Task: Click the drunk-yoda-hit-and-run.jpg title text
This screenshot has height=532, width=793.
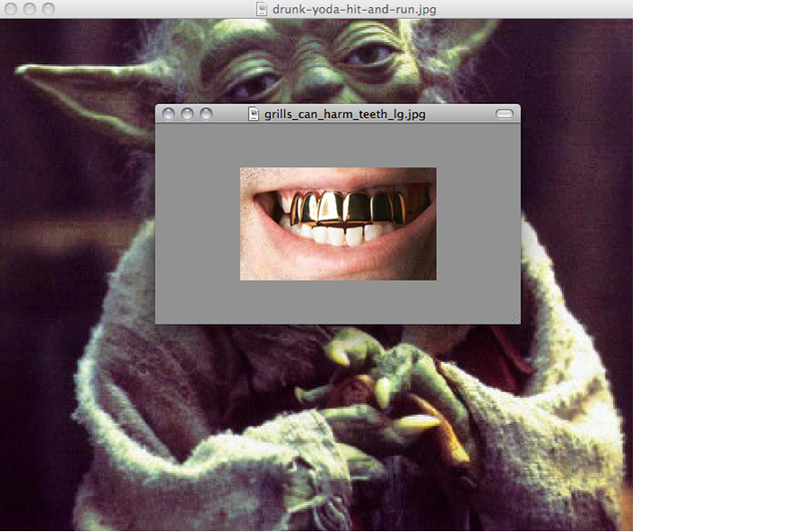Action: pyautogui.click(x=354, y=10)
